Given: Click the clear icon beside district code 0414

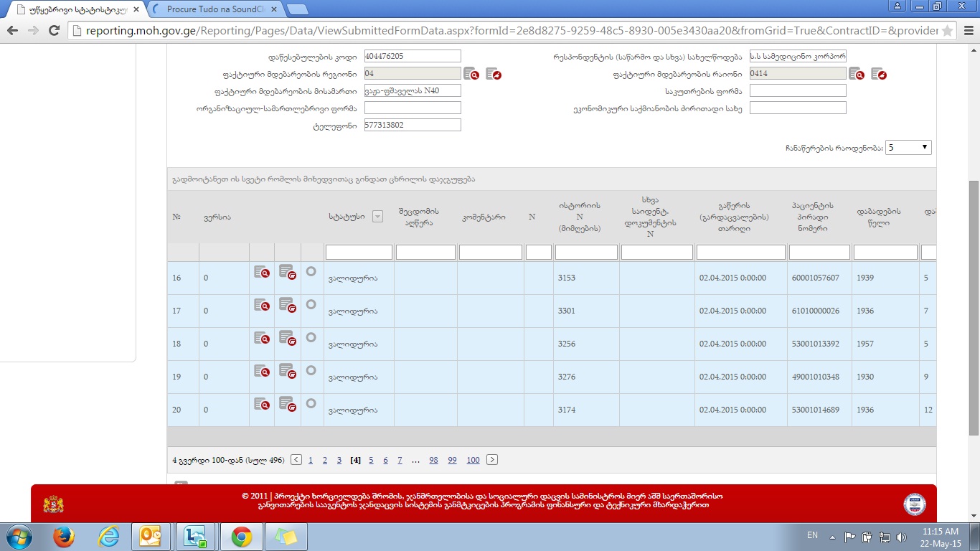Looking at the screenshot, I should click(x=879, y=73).
